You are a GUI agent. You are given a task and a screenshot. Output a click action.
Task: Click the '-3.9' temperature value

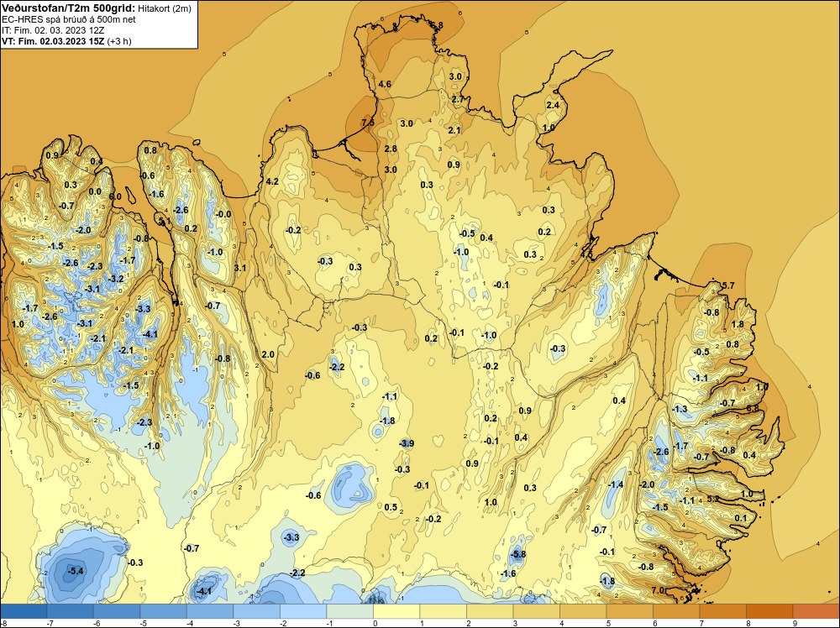pyautogui.click(x=407, y=443)
